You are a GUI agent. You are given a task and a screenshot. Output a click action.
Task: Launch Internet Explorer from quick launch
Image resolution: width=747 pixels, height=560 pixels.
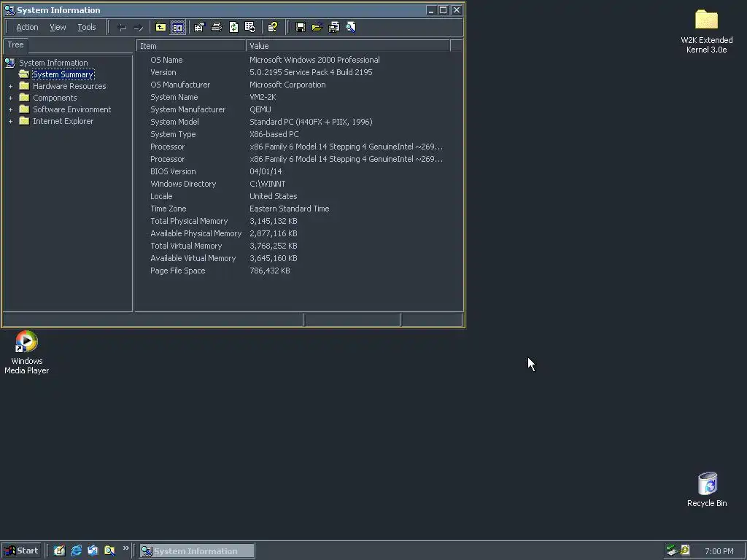coord(76,551)
